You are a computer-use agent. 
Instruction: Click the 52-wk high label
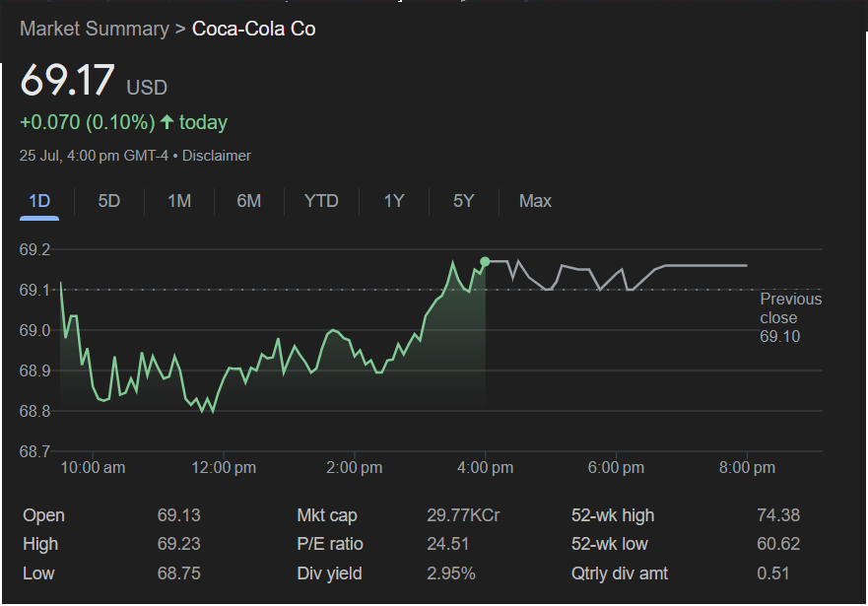coord(613,515)
